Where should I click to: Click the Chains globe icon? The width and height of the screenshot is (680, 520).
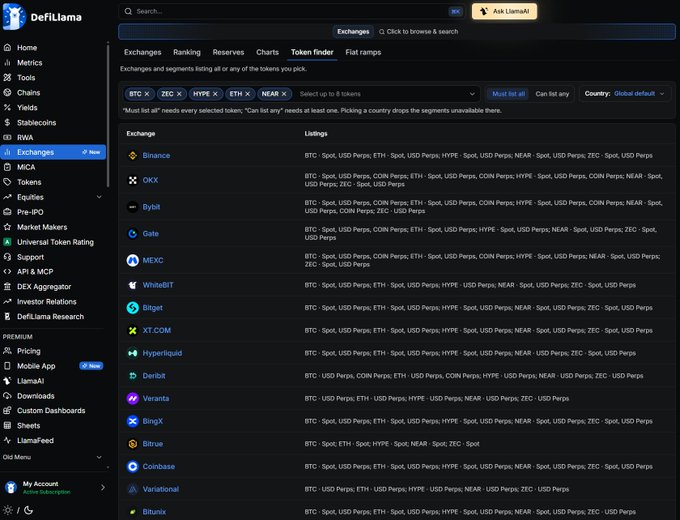pyautogui.click(x=7, y=92)
